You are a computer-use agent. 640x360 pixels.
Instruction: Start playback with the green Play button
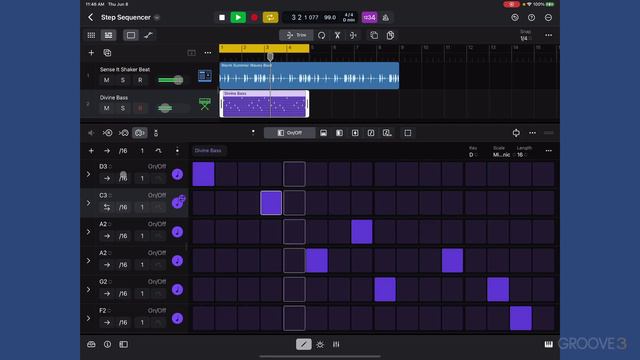pyautogui.click(x=238, y=18)
